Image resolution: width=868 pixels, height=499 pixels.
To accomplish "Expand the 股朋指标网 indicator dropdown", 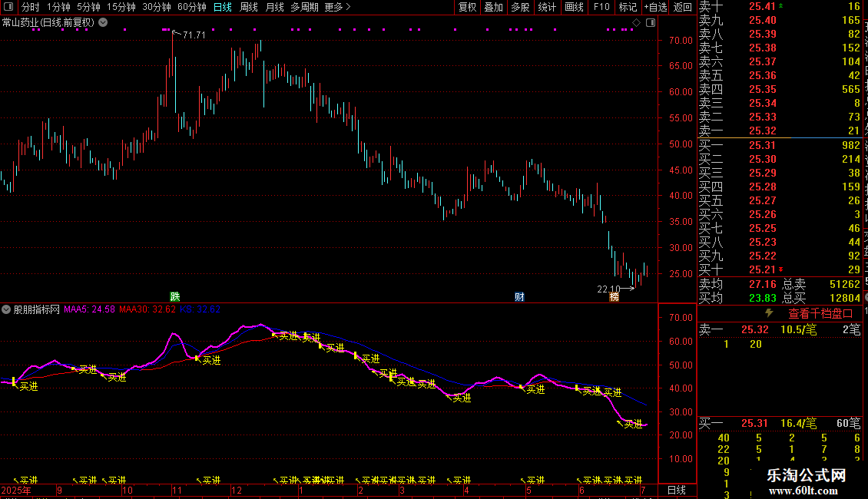I will click(6, 309).
